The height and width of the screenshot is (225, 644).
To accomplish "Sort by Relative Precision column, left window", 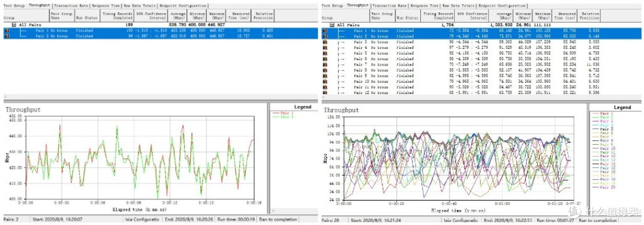I will coord(263,15).
